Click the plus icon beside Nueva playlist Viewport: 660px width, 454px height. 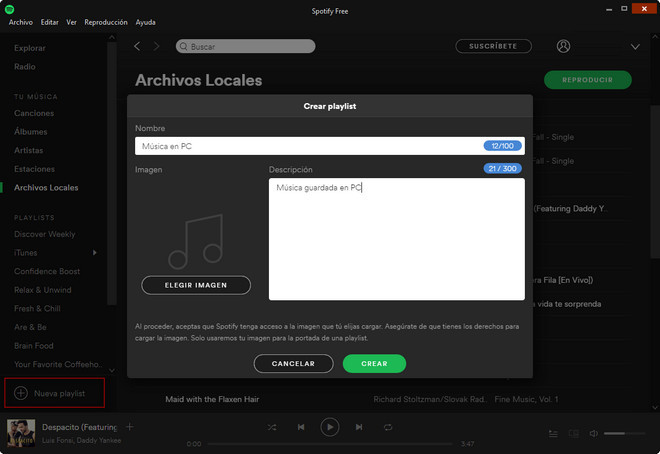(x=21, y=393)
